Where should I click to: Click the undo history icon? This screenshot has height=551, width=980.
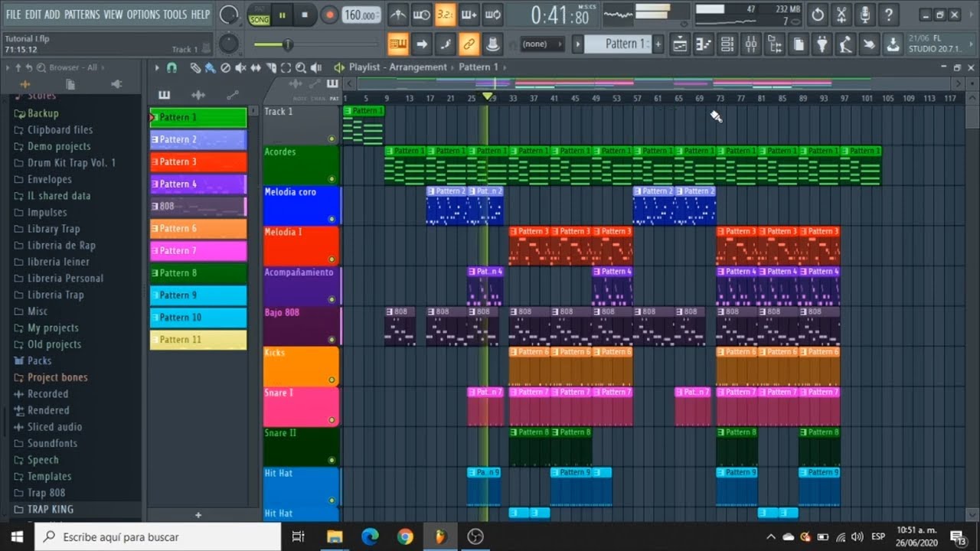(818, 15)
